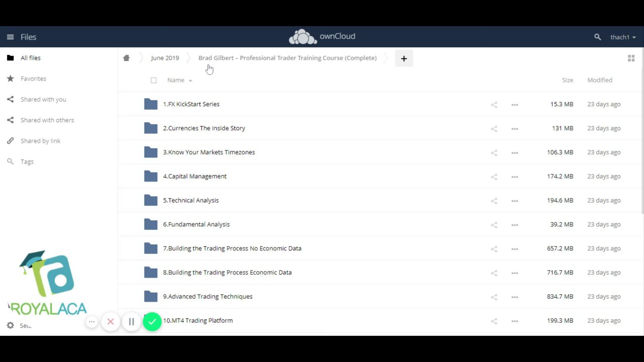Image resolution: width=644 pixels, height=362 pixels.
Task: Open folder 1.FX KickStart Series
Action: coord(191,104)
